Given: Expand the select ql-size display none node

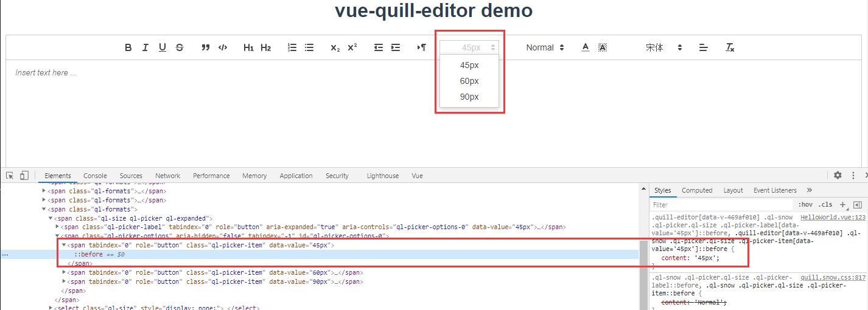Looking at the screenshot, I should [x=51, y=308].
